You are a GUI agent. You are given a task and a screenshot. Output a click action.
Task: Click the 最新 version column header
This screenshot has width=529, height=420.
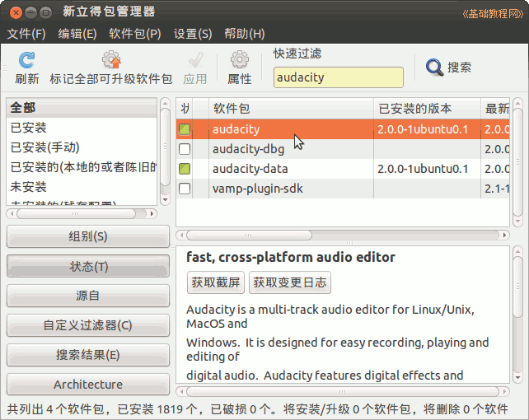click(x=495, y=109)
